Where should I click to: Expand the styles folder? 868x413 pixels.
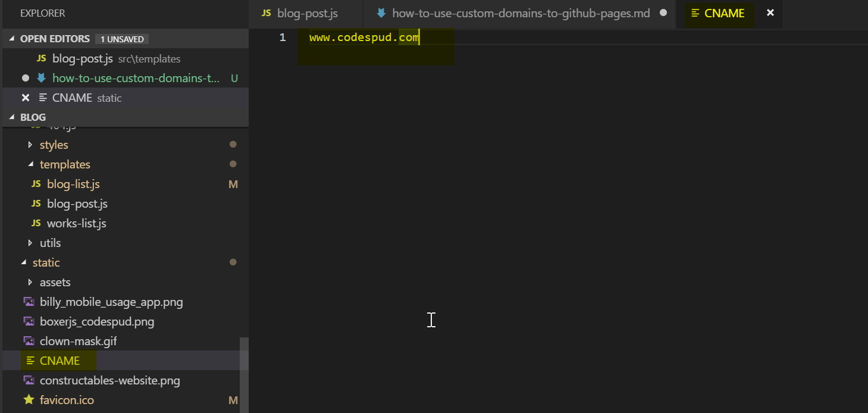30,145
